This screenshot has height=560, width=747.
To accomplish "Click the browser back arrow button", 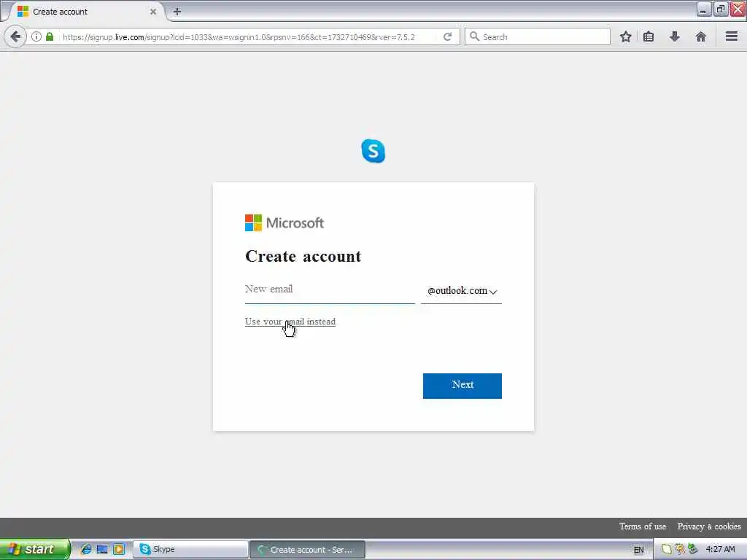I will coord(15,36).
